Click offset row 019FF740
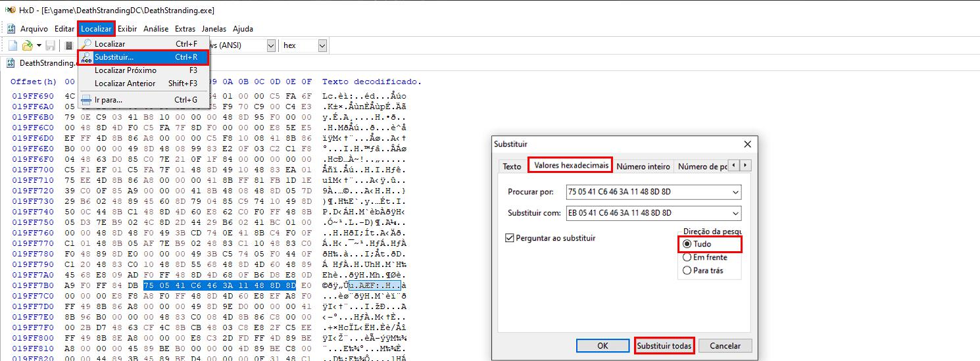The image size is (980, 361). tap(35, 212)
